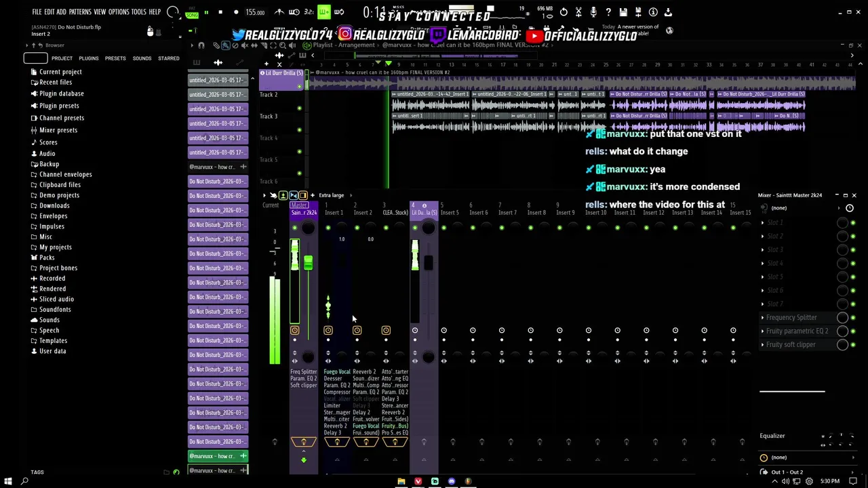Open the project info icon
The image size is (868, 488).
[653, 12]
